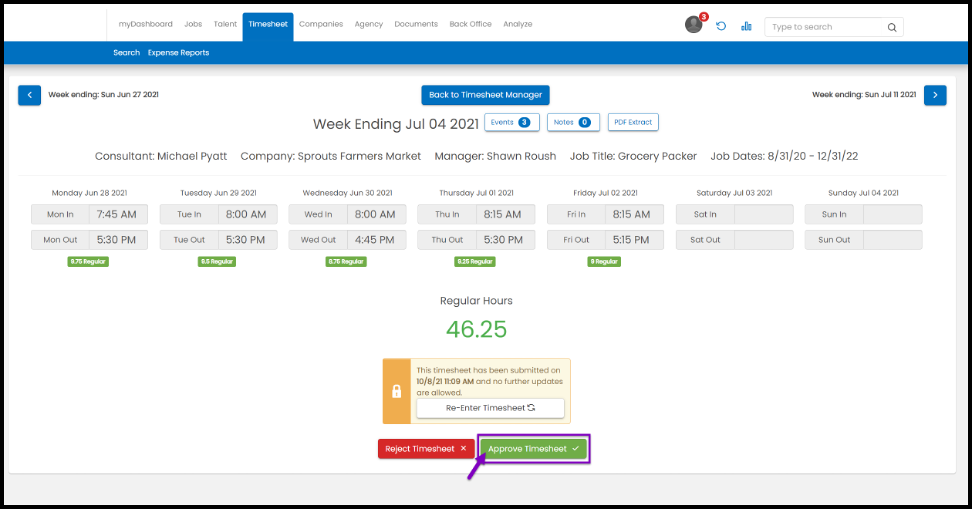Open the Back Office menu
The width and height of the screenshot is (972, 510).
click(471, 24)
